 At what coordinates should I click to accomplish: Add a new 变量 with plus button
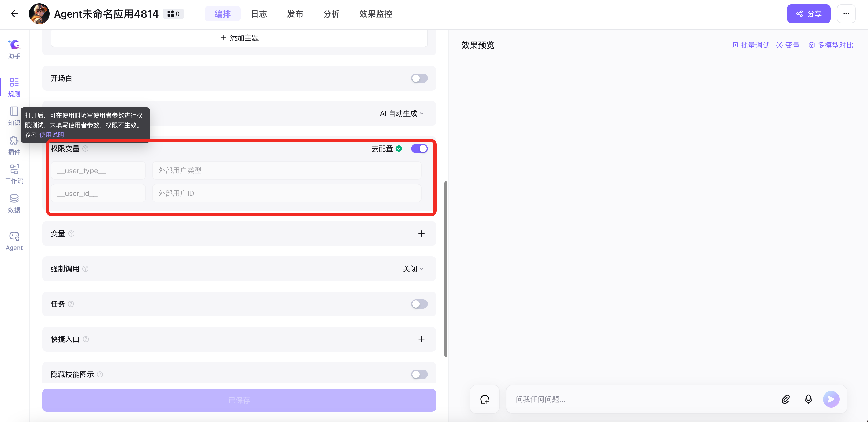coord(421,234)
